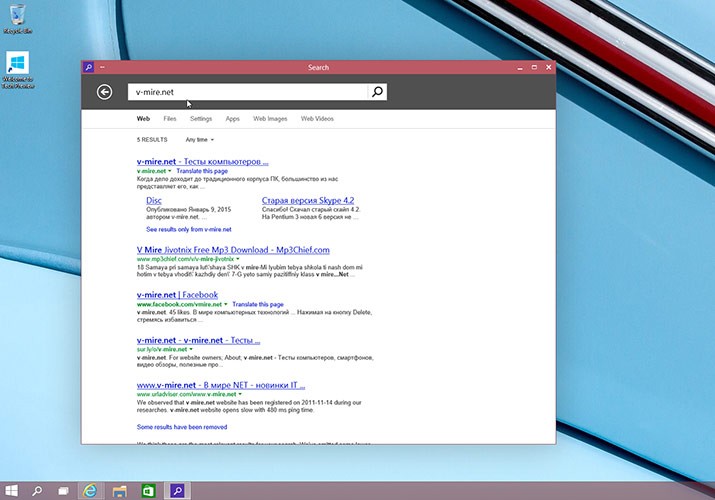715x500 pixels.
Task: Open Recycle Bin on the desktop
Action: (17, 19)
